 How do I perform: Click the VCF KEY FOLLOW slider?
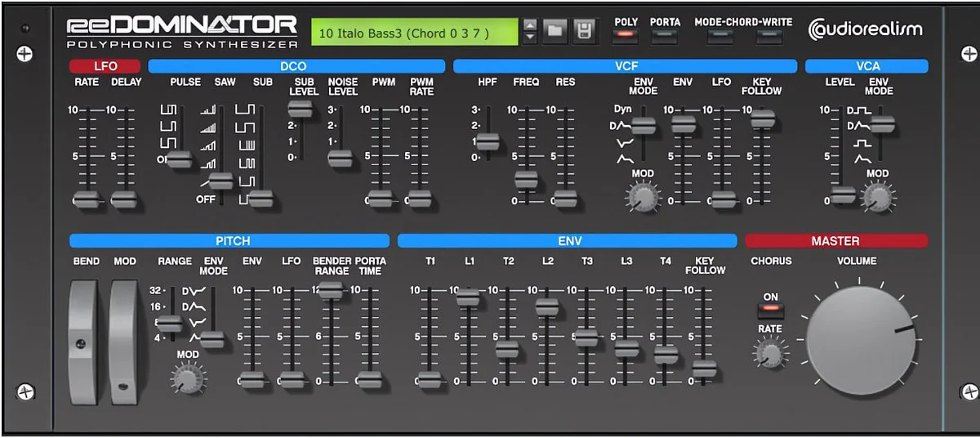761,118
